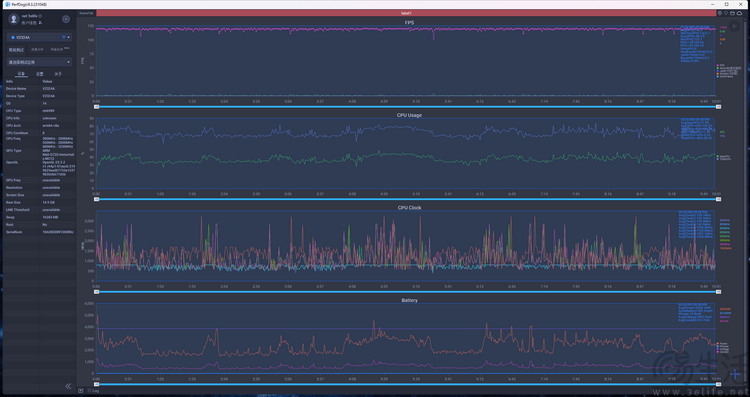Click the Battery chart title
Image resolution: width=750 pixels, height=397 pixels.
[409, 300]
